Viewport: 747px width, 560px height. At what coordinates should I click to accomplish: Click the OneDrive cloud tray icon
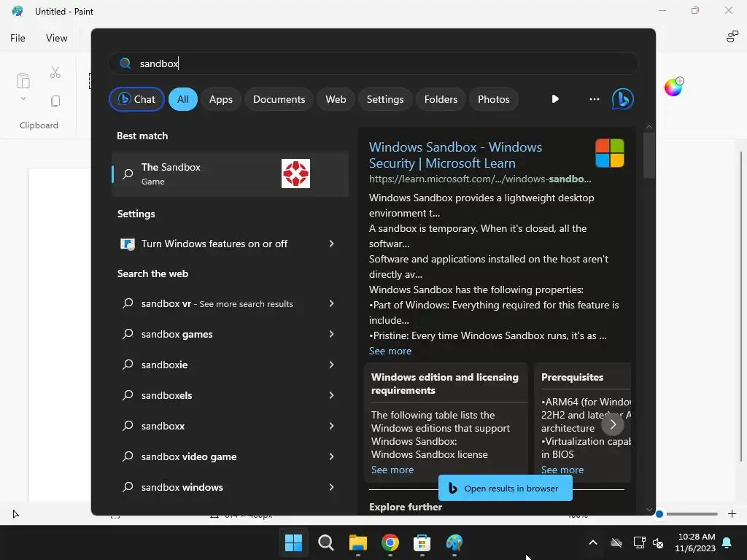616,542
